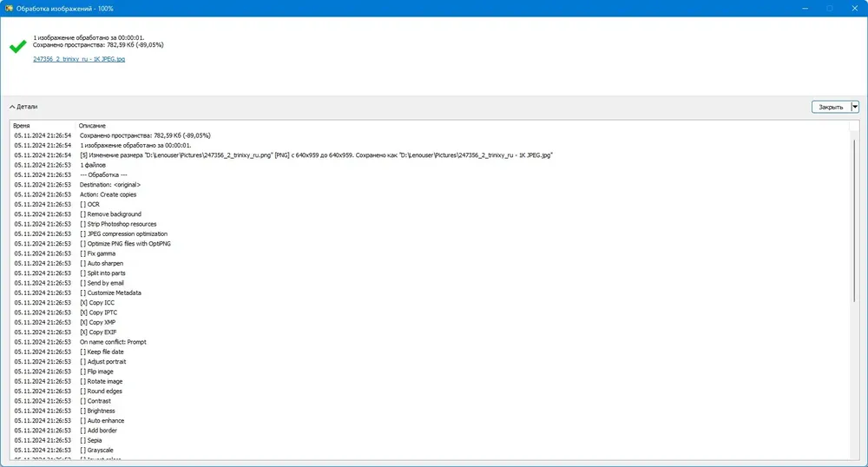Select the '[ ] Grayscale' row
The height and width of the screenshot is (467, 868).
(x=430, y=451)
